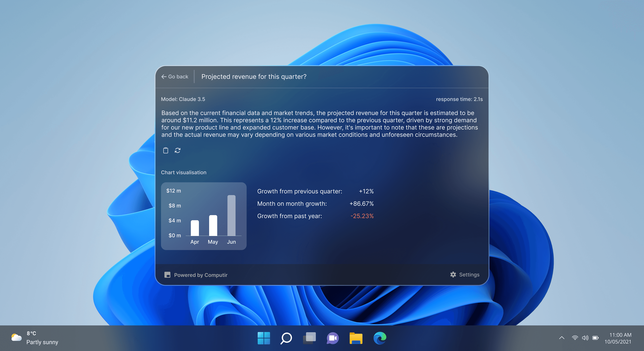This screenshot has height=351, width=644.
Task: Start the video call app from taskbar
Action: pyautogui.click(x=333, y=338)
